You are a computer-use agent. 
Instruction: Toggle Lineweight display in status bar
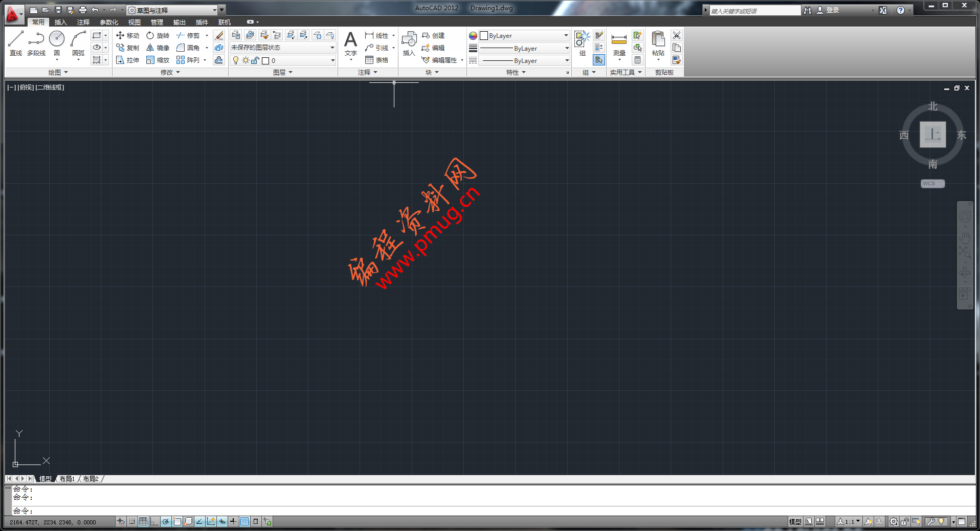click(233, 521)
